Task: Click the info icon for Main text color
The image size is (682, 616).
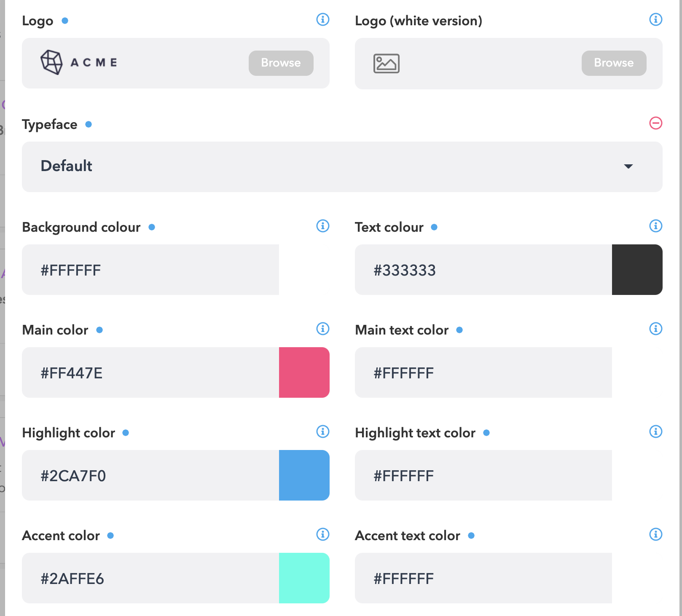Action: tap(656, 329)
